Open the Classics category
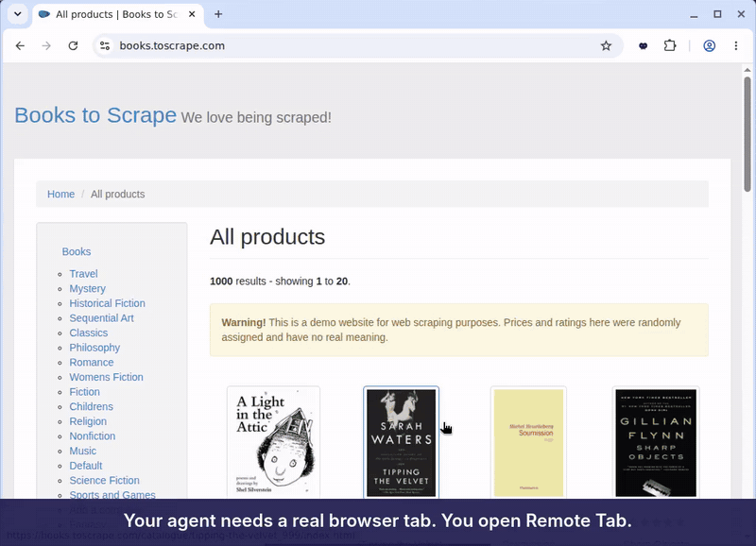 coord(88,333)
